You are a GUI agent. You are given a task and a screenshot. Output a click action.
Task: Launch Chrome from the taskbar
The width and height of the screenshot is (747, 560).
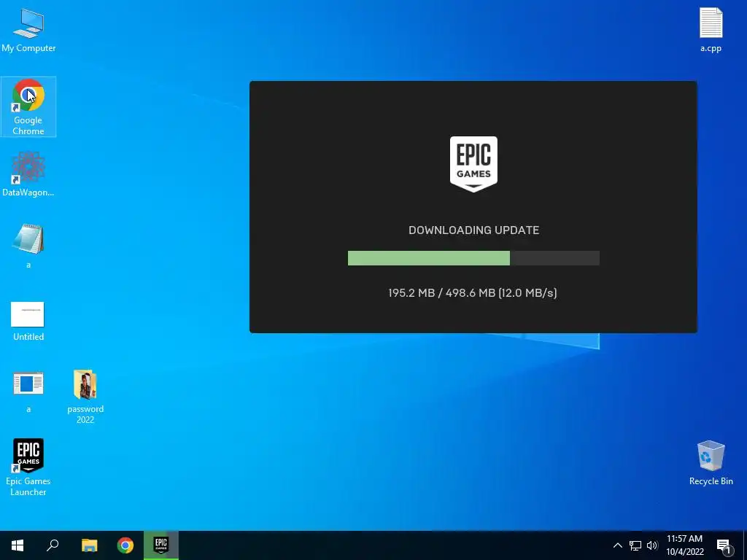[125, 545]
